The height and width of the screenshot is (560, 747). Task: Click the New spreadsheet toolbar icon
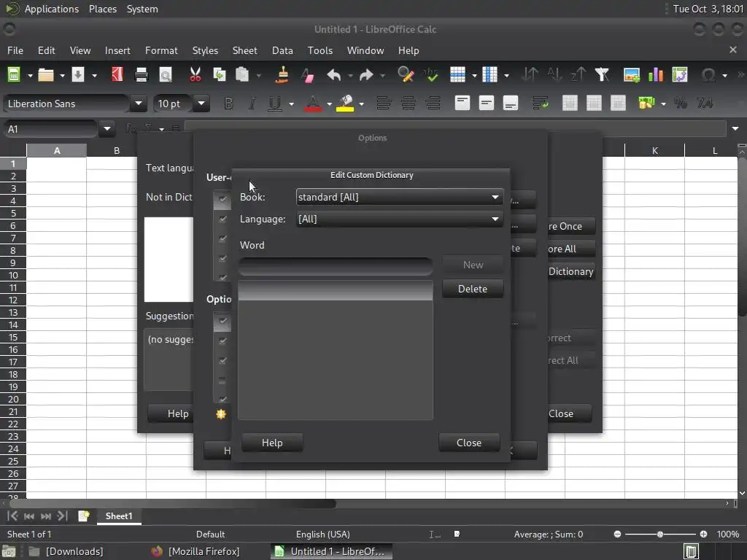13,75
